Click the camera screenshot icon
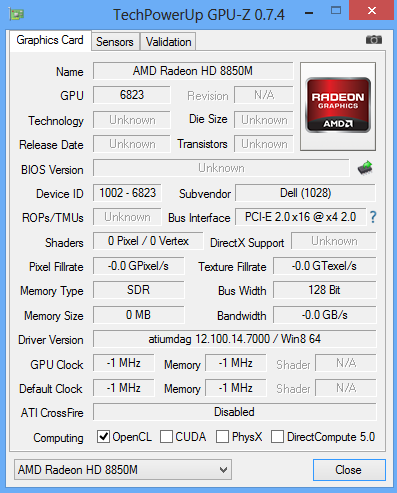This screenshot has width=397, height=493. 374,40
